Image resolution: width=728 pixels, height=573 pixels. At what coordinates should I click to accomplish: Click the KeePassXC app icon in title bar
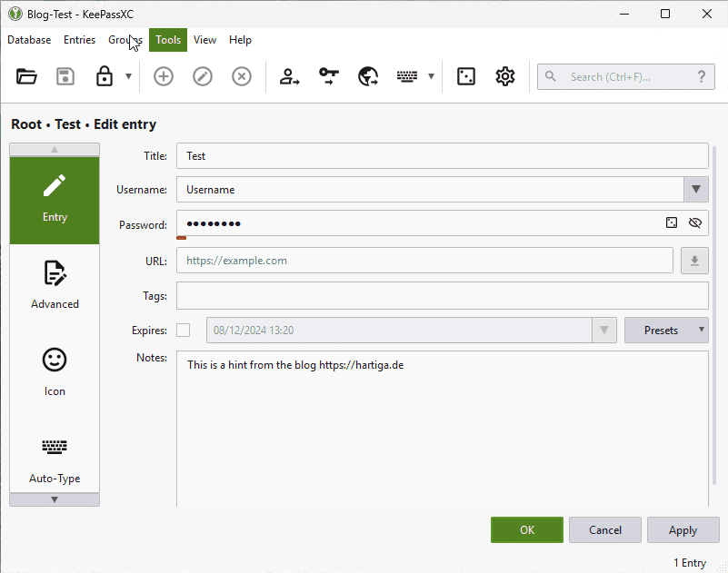[15, 14]
